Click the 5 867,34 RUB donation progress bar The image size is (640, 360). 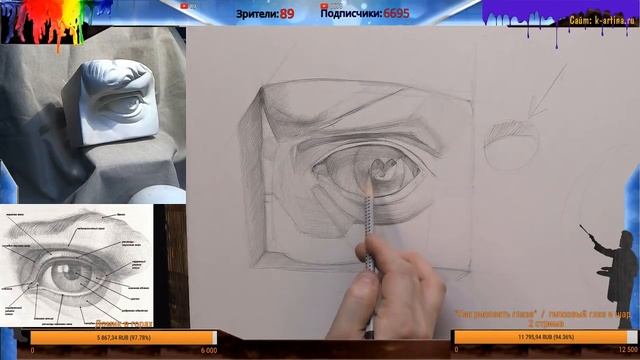tap(124, 338)
